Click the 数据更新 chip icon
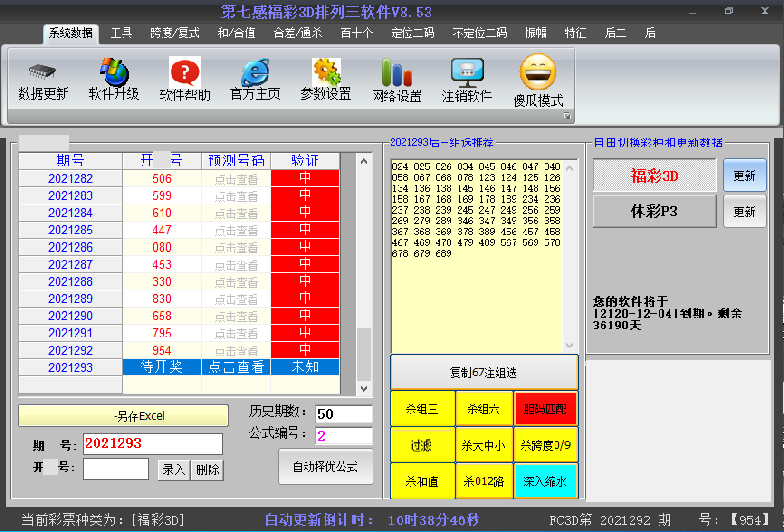This screenshot has height=532, width=784. (x=42, y=71)
